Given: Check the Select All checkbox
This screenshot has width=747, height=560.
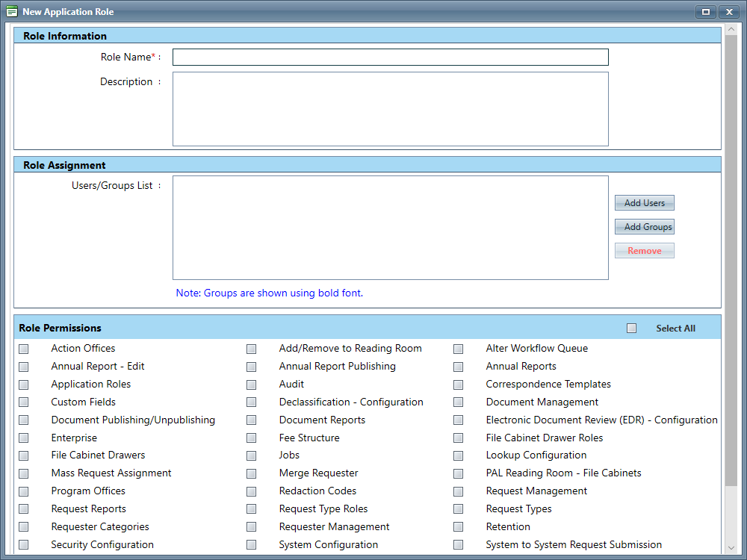Looking at the screenshot, I should [x=632, y=329].
